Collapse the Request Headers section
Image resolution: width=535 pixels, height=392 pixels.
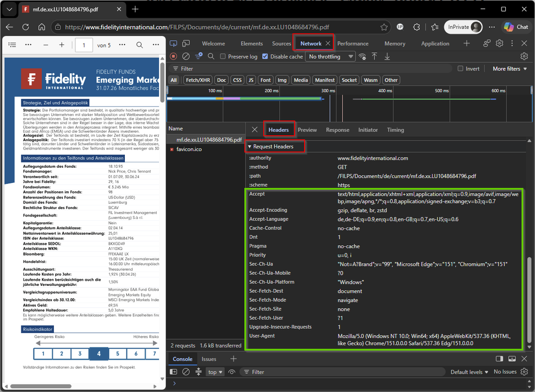coord(271,146)
